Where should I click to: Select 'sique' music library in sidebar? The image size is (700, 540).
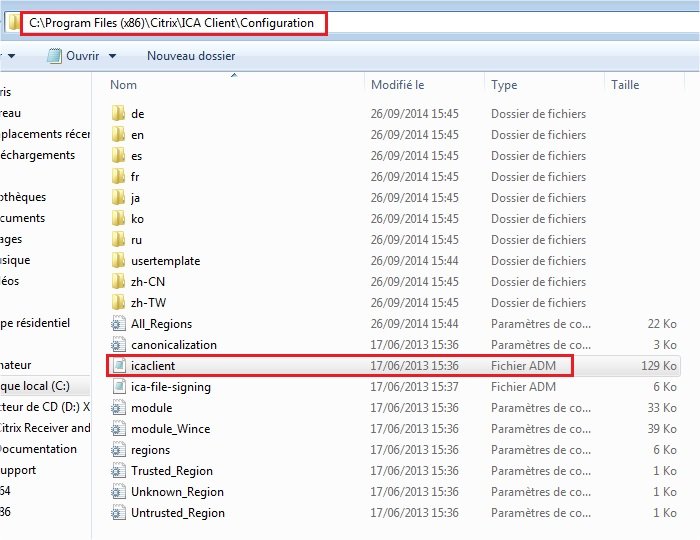[x=15, y=260]
